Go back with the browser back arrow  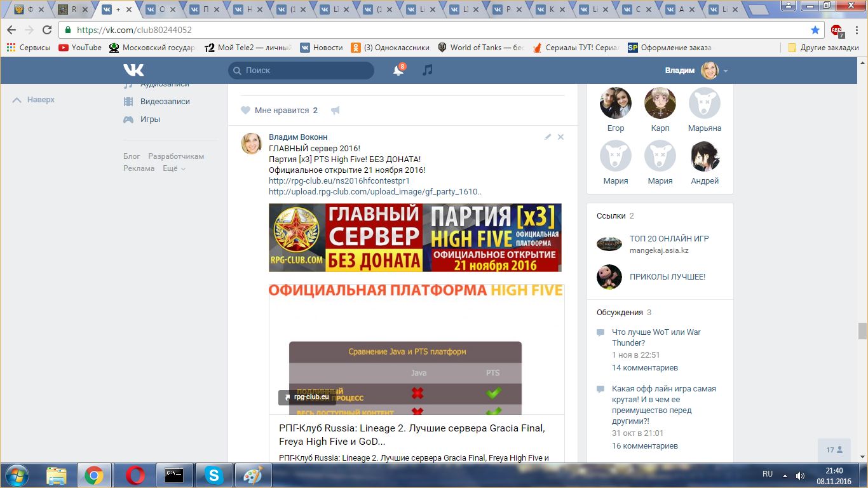pyautogui.click(x=11, y=30)
